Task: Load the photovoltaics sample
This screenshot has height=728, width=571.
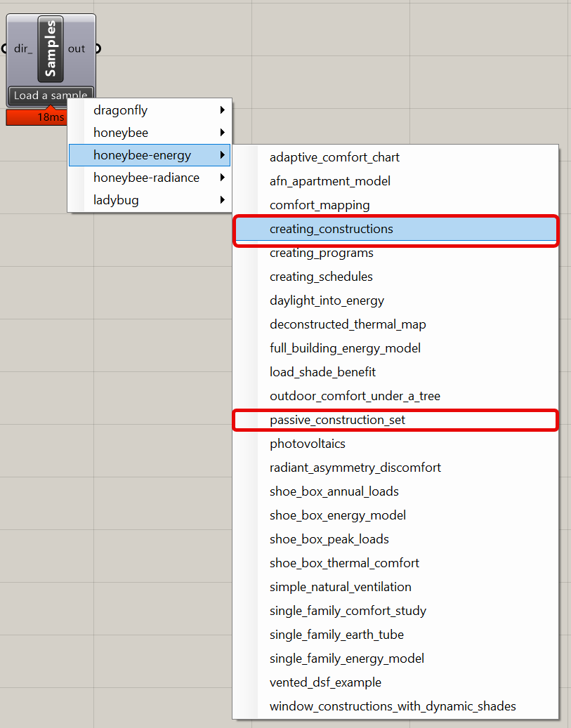Action: [x=395, y=444]
